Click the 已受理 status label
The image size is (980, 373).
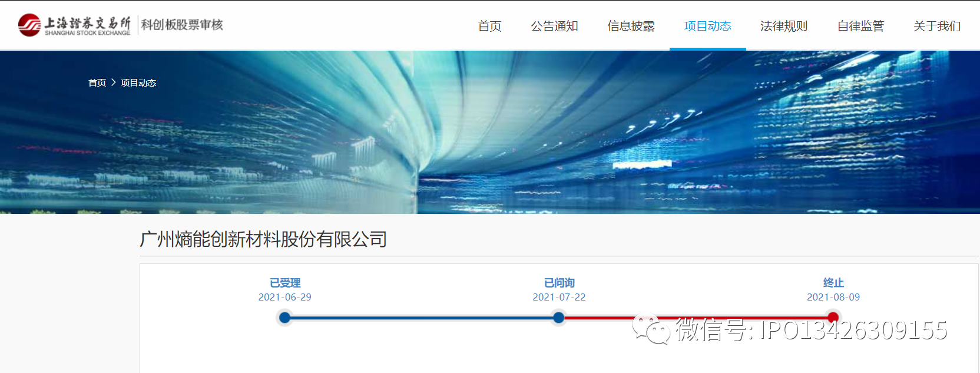(x=285, y=283)
